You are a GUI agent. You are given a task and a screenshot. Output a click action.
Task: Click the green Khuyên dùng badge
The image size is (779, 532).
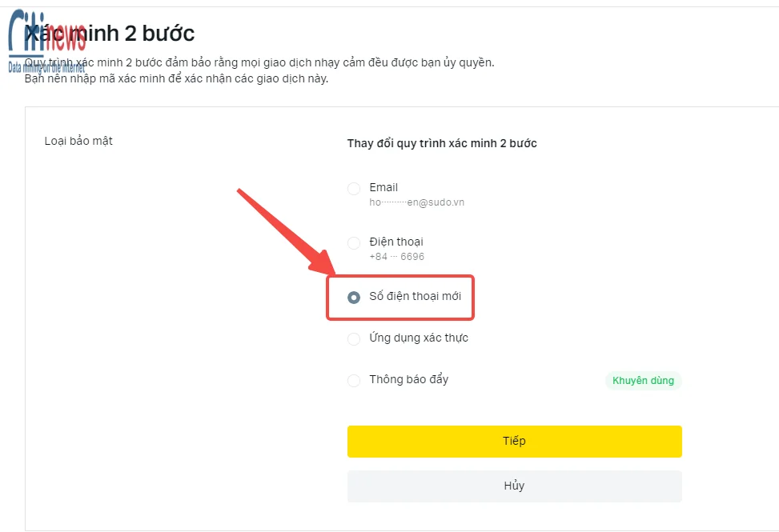point(643,381)
